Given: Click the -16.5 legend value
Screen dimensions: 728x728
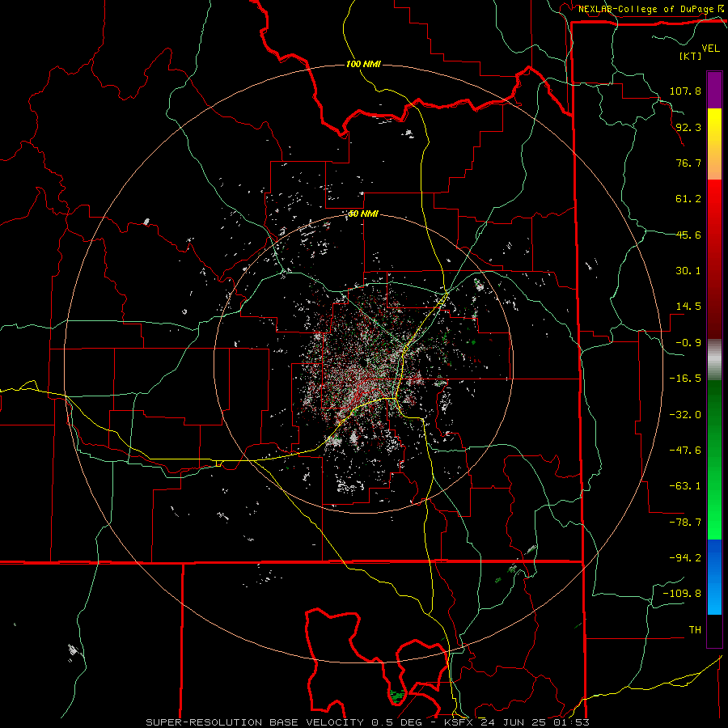Looking at the screenshot, I should point(685,379).
